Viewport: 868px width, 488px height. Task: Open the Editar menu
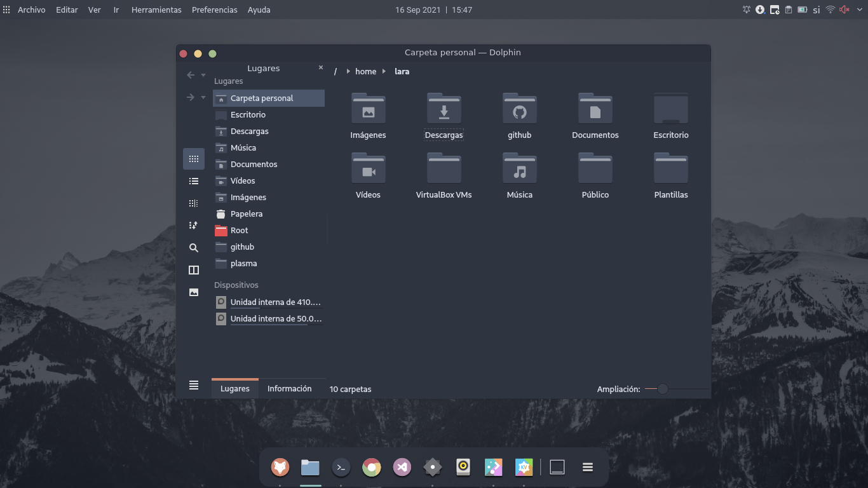(x=67, y=10)
